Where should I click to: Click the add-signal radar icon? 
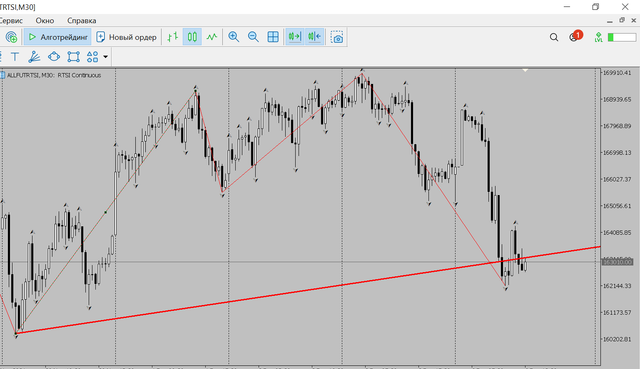click(11, 37)
